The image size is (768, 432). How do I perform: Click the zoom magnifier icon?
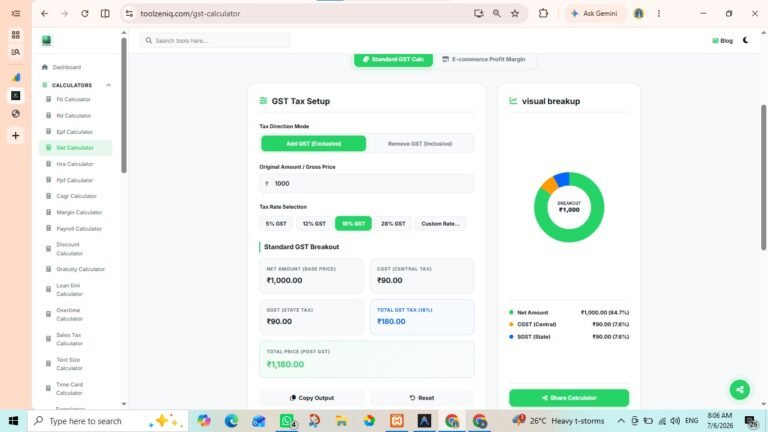pyautogui.click(x=497, y=14)
